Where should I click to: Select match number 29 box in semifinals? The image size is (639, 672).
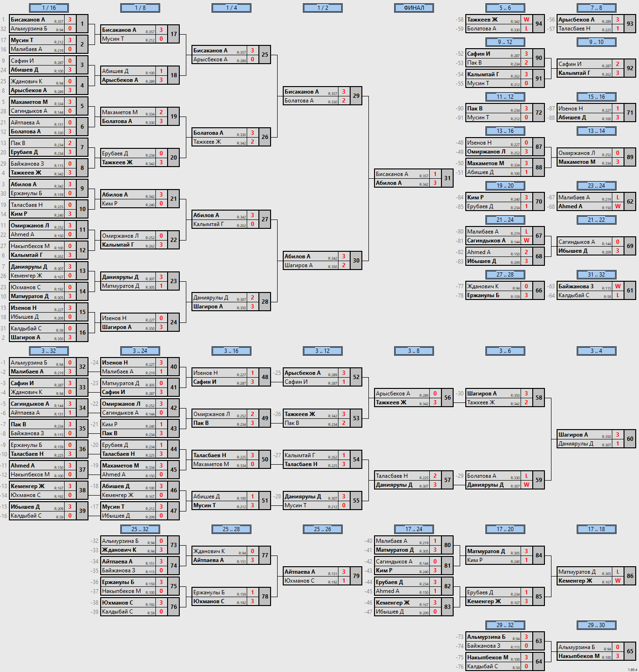coord(356,96)
